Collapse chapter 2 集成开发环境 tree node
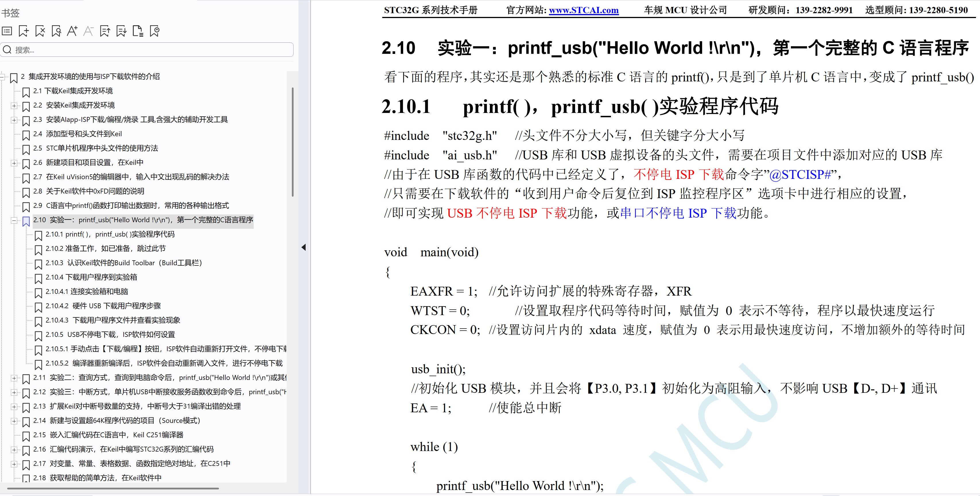 click(2, 77)
